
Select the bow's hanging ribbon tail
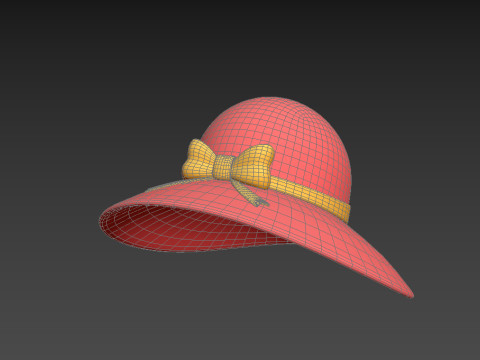point(248,192)
